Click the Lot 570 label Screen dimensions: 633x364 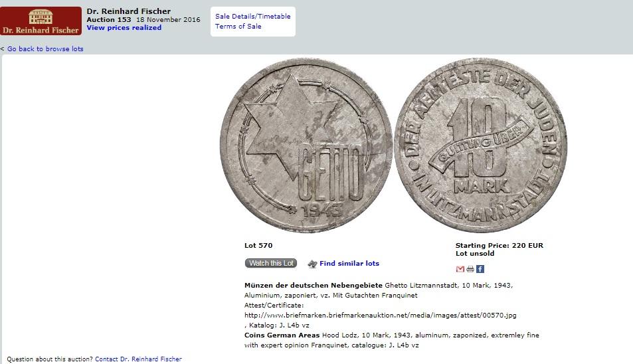(x=258, y=245)
